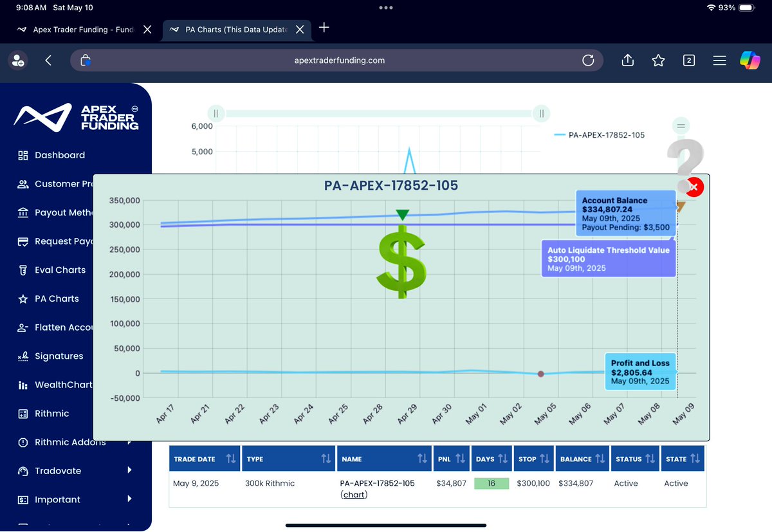Sort table by Trade Date column

click(205, 459)
